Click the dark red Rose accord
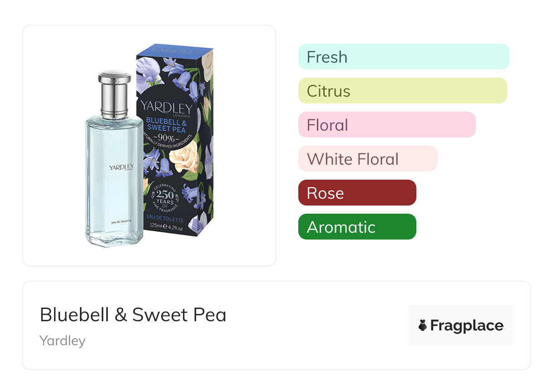The image size is (553, 392). (x=357, y=193)
